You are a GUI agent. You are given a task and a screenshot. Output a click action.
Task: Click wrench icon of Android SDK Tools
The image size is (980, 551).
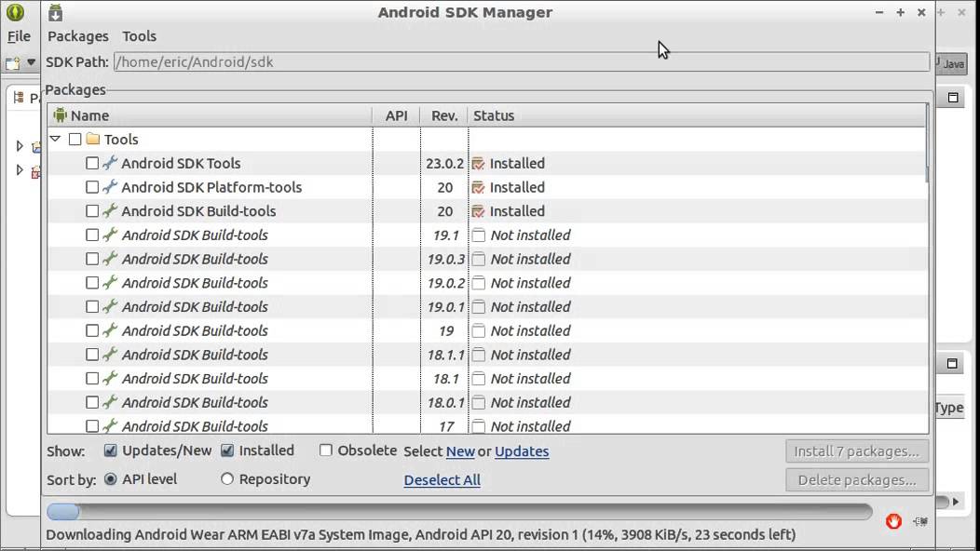[x=110, y=163]
